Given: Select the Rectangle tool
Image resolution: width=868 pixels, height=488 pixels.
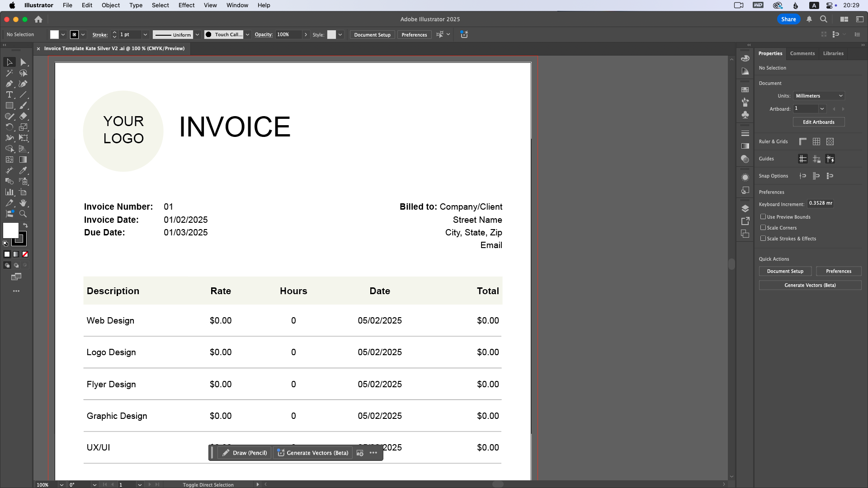Looking at the screenshot, I should 9,105.
